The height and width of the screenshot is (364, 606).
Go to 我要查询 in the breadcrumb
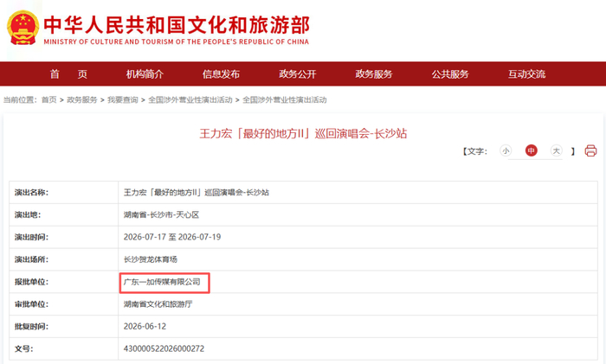[123, 100]
